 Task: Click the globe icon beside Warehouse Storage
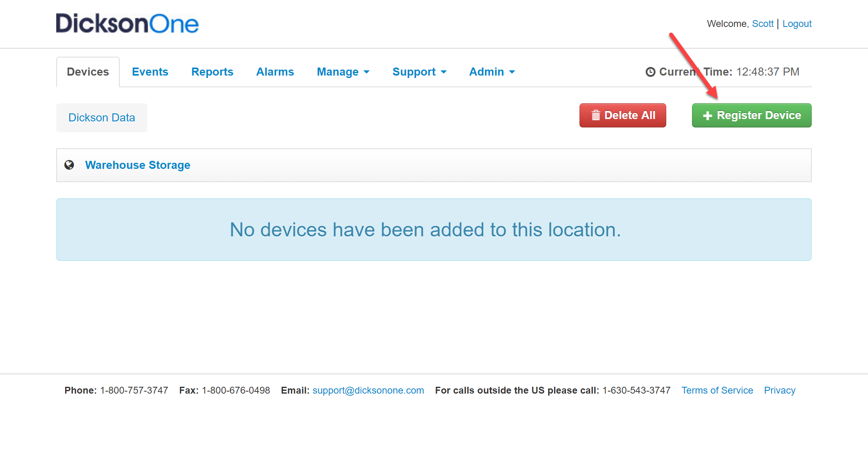tap(69, 165)
